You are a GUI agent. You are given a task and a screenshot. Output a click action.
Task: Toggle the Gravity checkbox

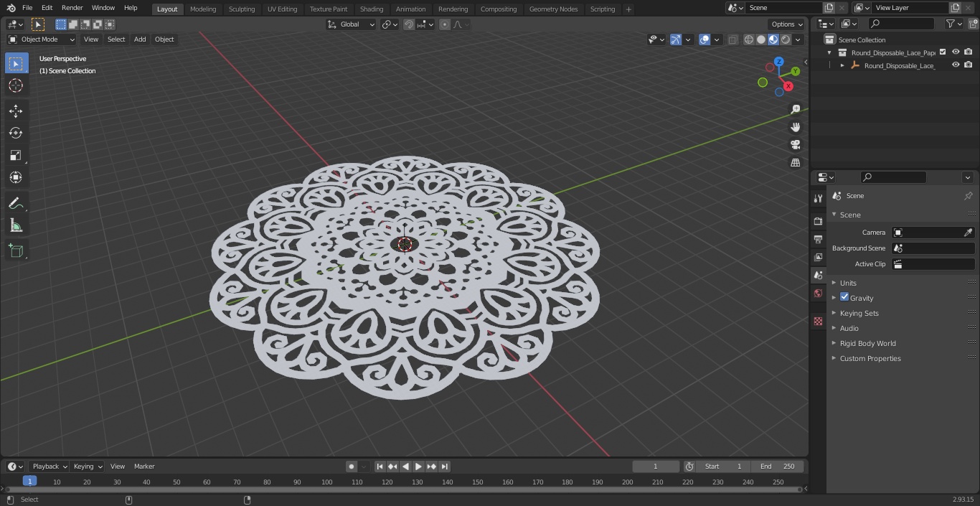844,297
